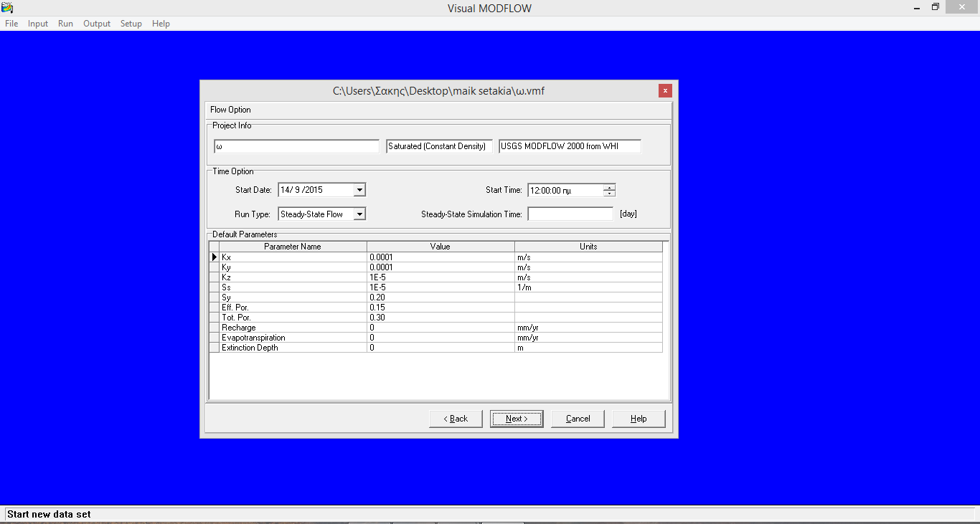Click the Start Time field
Viewport: 980px width, 524px height.
coord(566,191)
